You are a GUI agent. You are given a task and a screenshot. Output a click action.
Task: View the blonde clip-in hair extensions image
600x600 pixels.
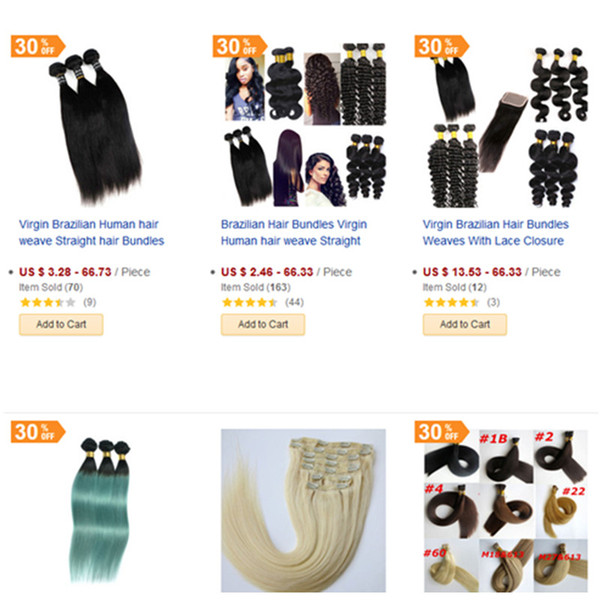point(303,510)
